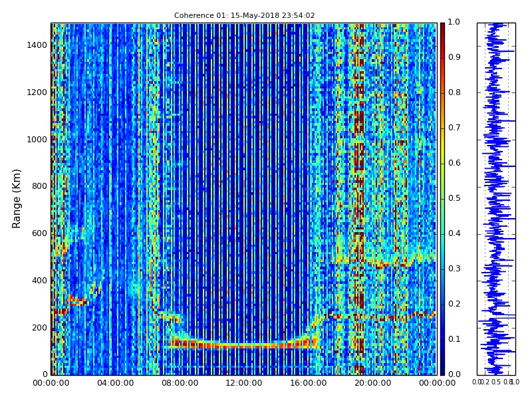Click the 200 range tick label

(39, 328)
